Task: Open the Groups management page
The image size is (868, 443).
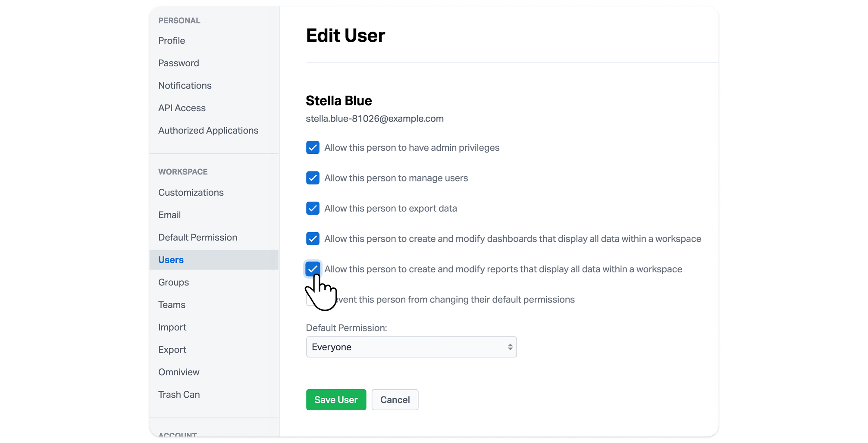Action: coord(173,282)
